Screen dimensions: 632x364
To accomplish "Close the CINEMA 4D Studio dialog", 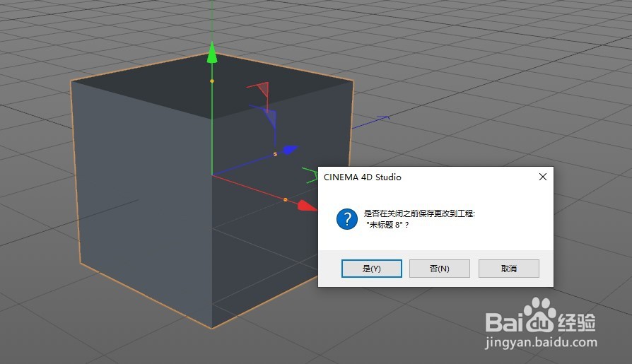I will (543, 177).
